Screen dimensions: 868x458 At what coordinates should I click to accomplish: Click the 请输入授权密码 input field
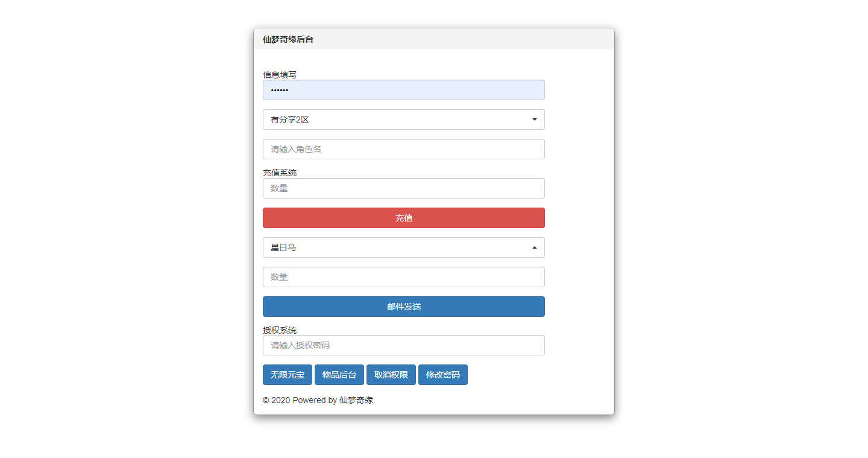tap(404, 345)
